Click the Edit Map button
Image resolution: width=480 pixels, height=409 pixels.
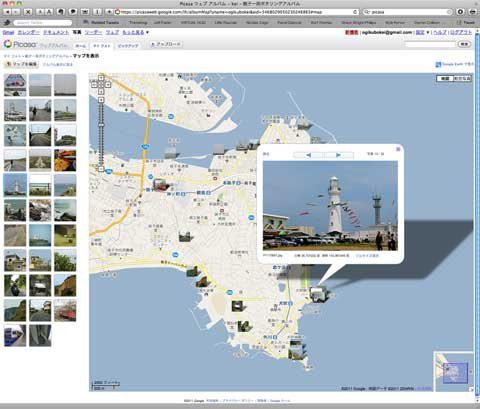22,64
